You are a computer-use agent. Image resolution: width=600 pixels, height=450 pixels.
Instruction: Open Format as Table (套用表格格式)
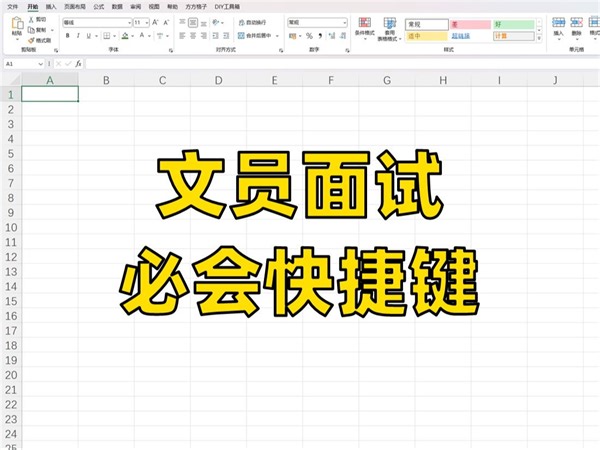(390, 29)
